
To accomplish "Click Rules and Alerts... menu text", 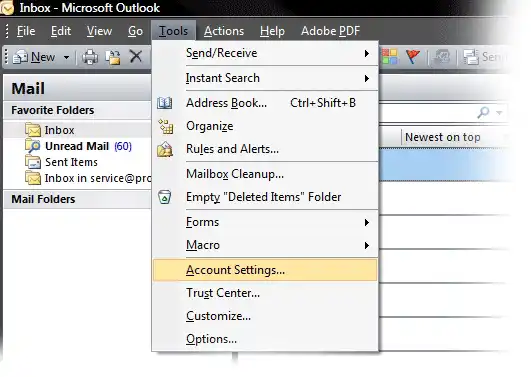I will coord(232,149).
